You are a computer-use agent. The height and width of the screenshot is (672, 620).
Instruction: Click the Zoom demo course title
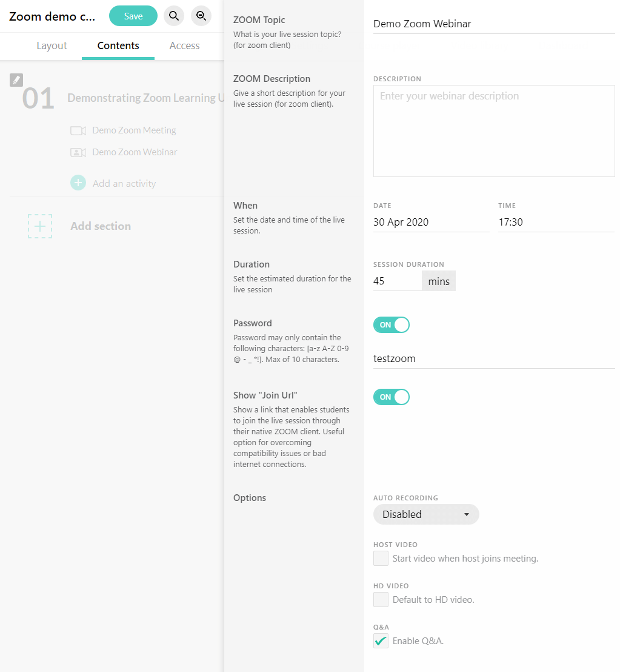[52, 16]
